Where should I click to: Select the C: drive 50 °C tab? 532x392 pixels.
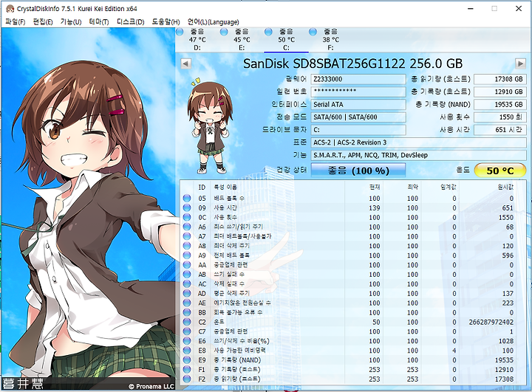pos(287,40)
